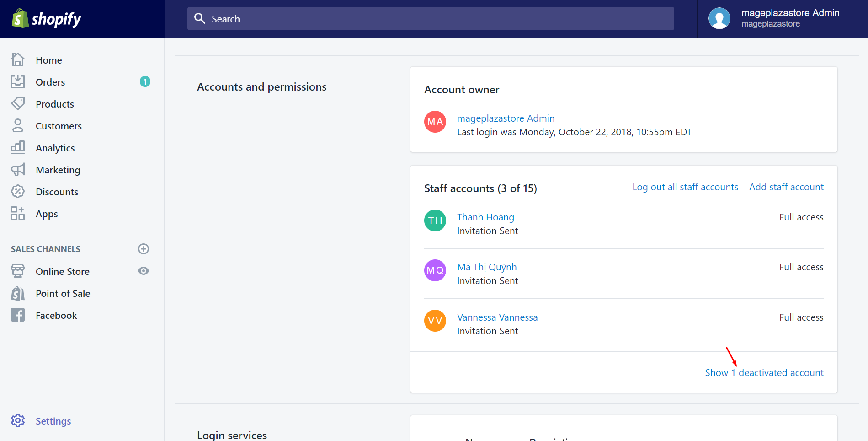868x441 pixels.
Task: Click Invitation Sent under Mã Thị Quỳnh
Action: click(488, 281)
